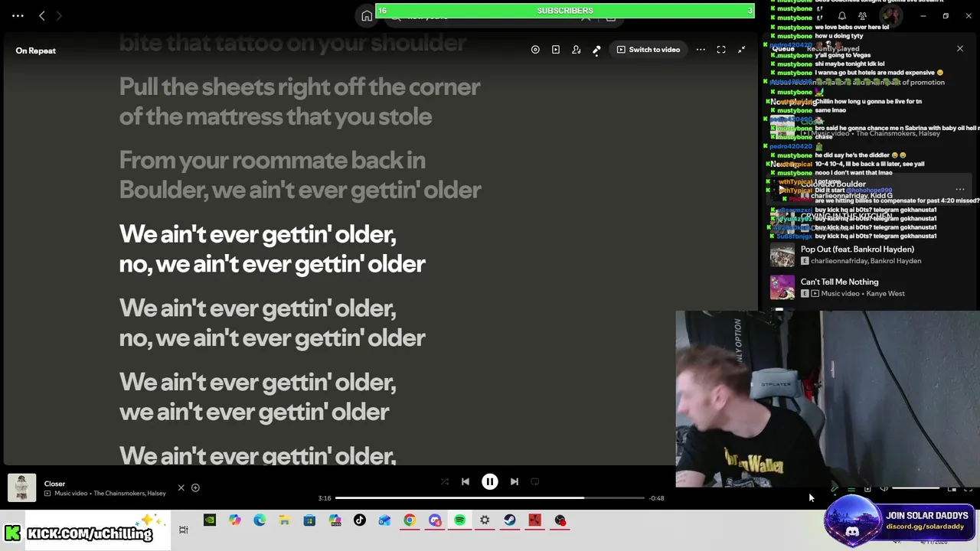Click the microphone lyrics icon

click(596, 50)
